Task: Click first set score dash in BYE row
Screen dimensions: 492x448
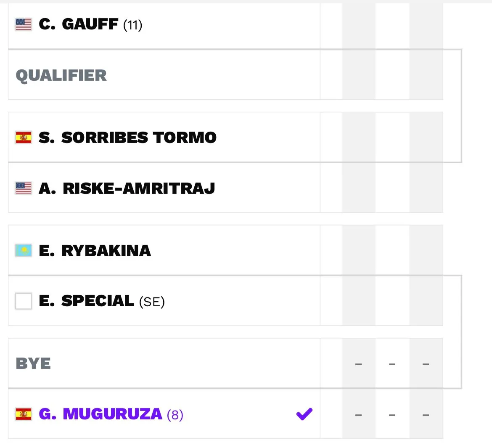Action: click(x=358, y=364)
